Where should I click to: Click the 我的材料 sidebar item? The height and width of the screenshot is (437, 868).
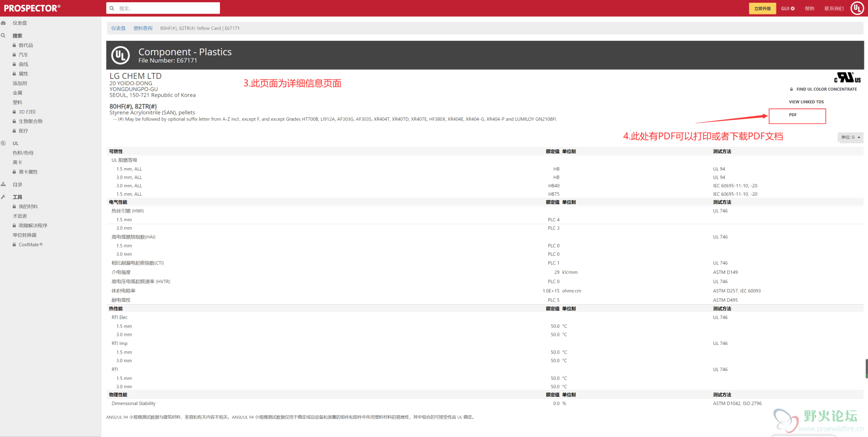click(28, 207)
